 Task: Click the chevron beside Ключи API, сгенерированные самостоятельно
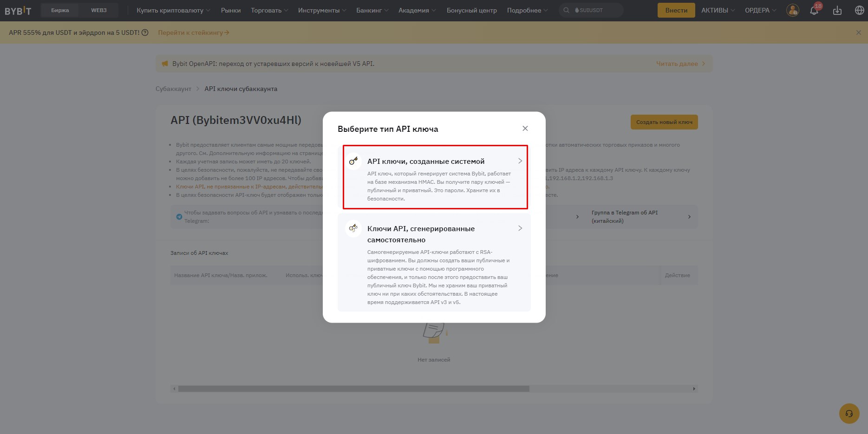(x=520, y=228)
